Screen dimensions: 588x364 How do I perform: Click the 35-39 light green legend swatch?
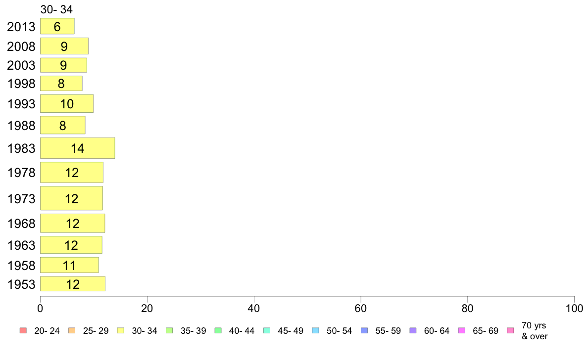pos(169,331)
